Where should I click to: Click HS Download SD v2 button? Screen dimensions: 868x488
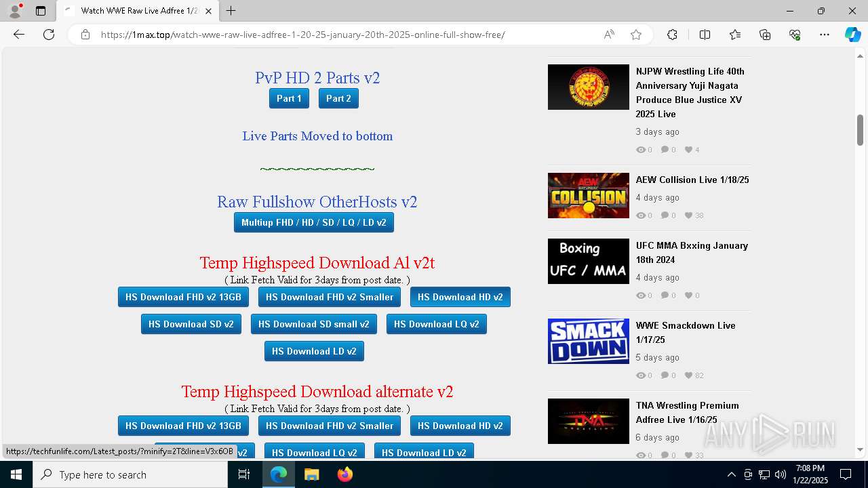point(191,324)
